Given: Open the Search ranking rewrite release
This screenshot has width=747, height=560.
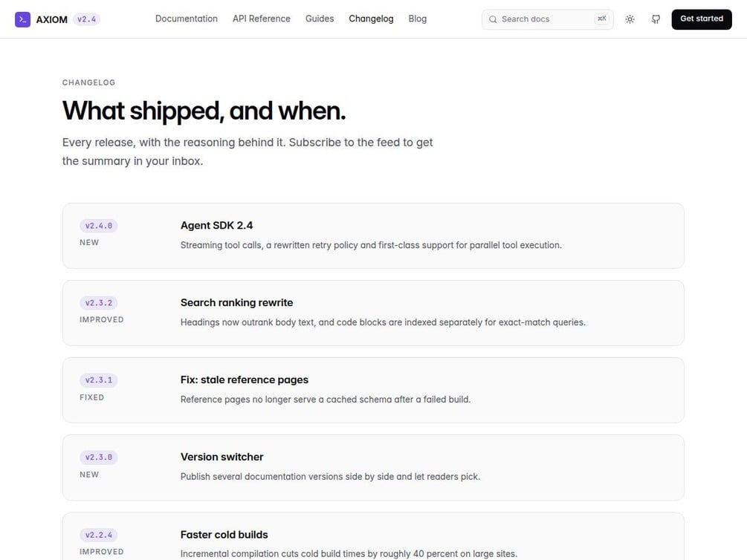Looking at the screenshot, I should pyautogui.click(x=373, y=313).
